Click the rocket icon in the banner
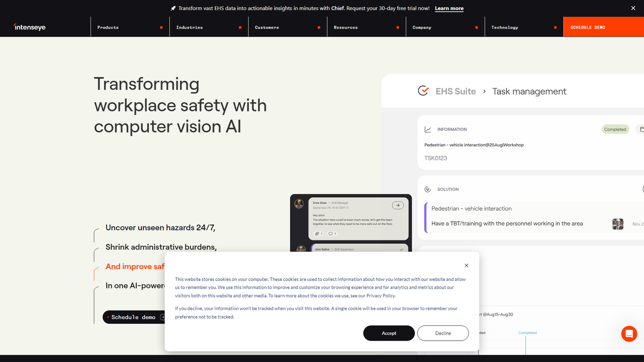 [x=173, y=8]
